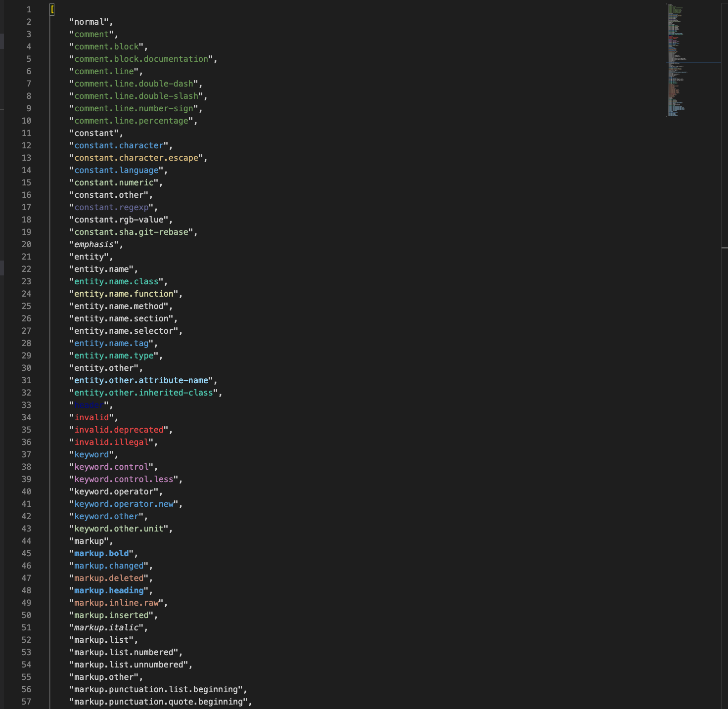Screen dimensions: 728x709
Task: Click "markup.inserted" text
Action: click(111, 615)
